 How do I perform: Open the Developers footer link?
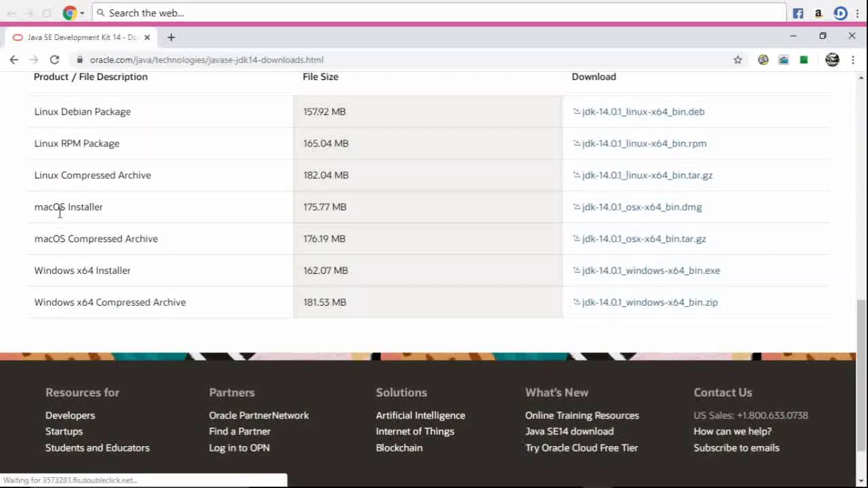point(71,415)
